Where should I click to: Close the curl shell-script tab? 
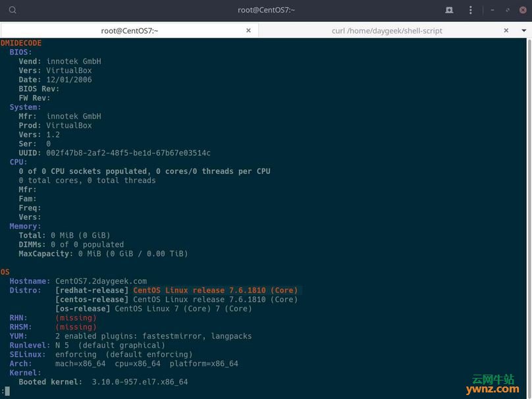tap(506, 30)
